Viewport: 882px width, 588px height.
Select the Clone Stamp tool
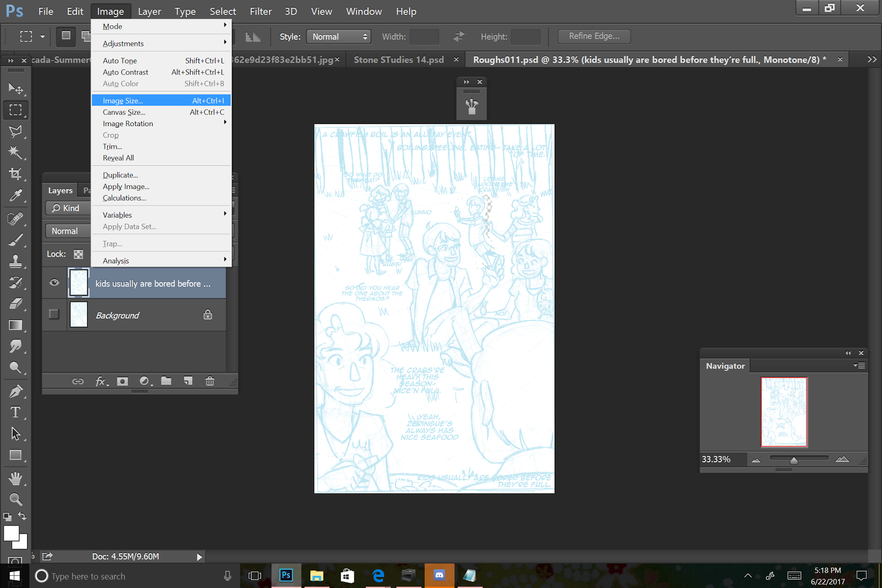15,261
